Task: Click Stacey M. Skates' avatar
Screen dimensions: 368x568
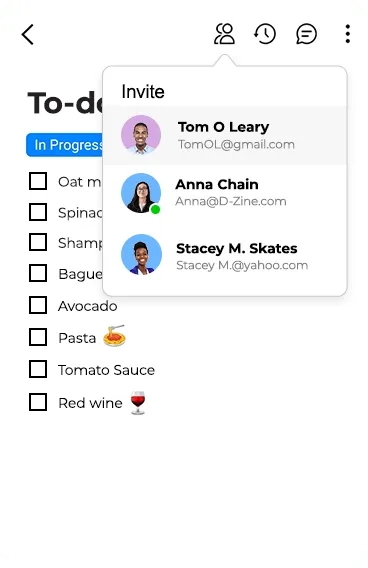Action: [141, 254]
